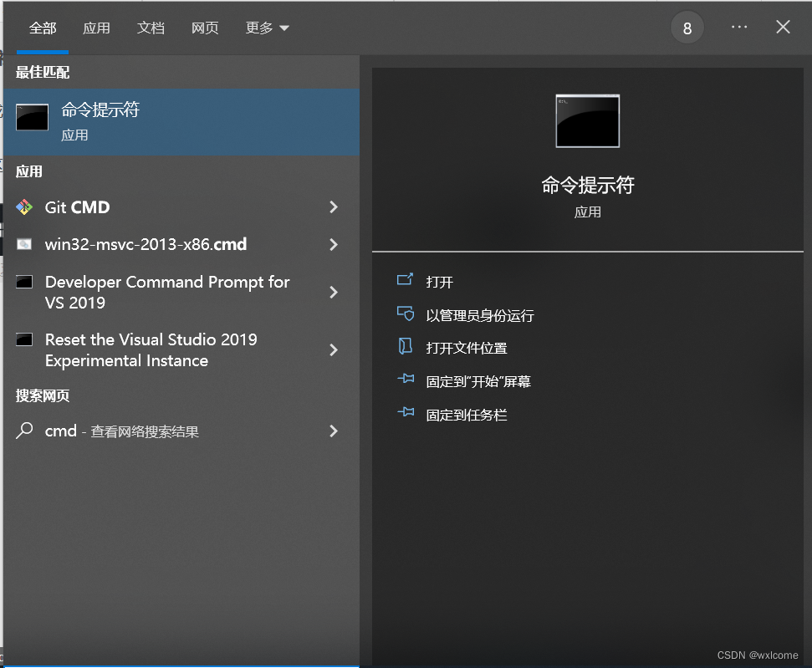Image resolution: width=812 pixels, height=668 pixels.
Task: Click the Git CMD app icon
Action: pos(24,207)
